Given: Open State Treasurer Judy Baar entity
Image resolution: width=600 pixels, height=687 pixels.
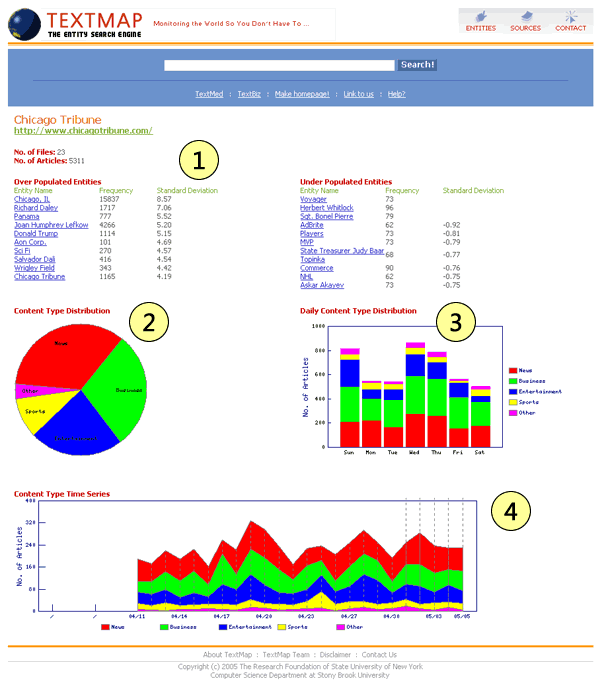Looking at the screenshot, I should pos(342,251).
